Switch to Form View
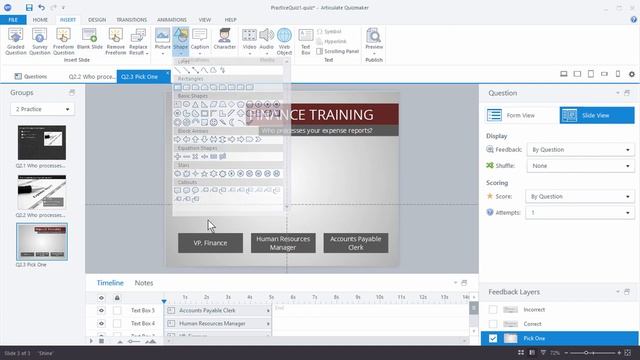The width and height of the screenshot is (640, 360). [x=521, y=116]
